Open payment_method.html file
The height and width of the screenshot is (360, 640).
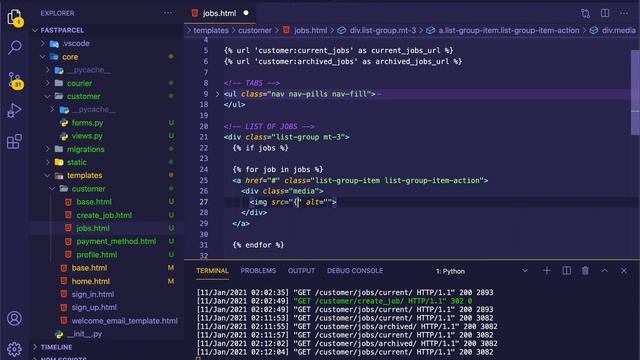(x=116, y=241)
